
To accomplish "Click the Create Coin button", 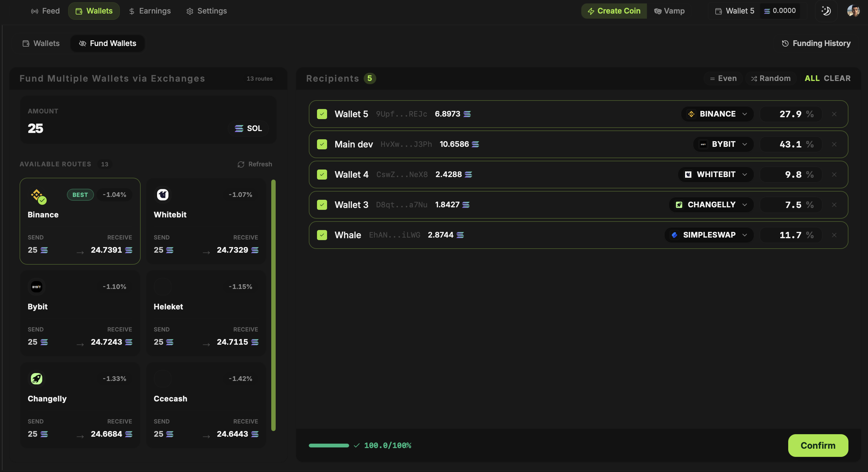I will click(x=613, y=11).
